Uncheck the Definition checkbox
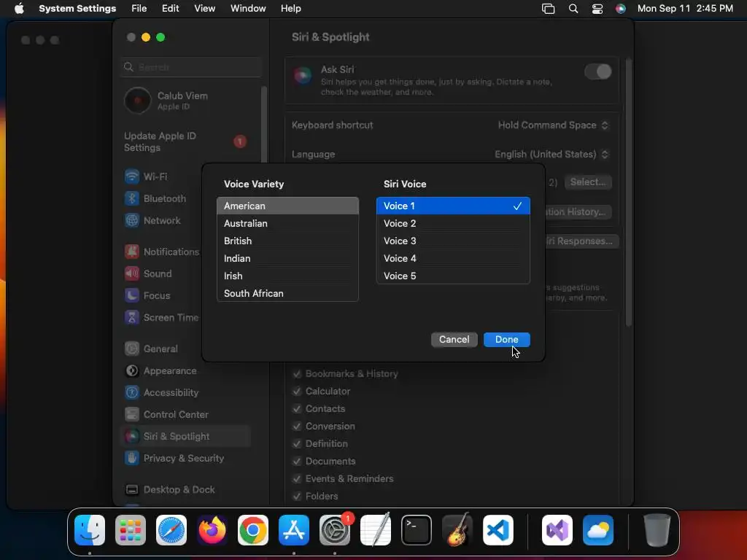747x560 pixels. click(x=297, y=444)
